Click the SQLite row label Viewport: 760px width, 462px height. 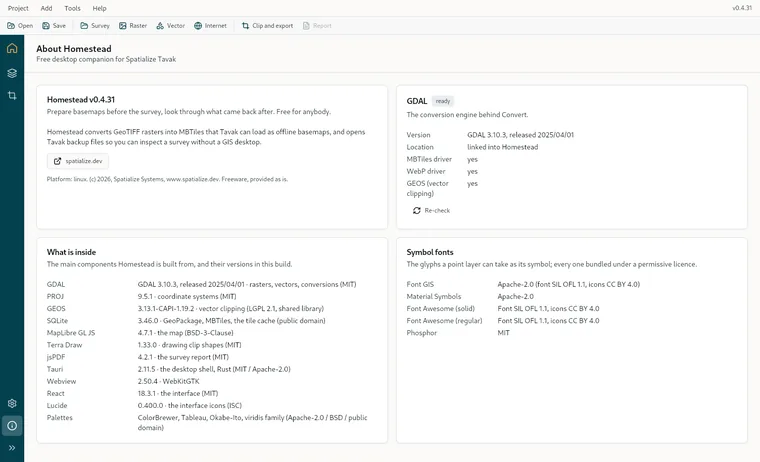[x=57, y=320]
